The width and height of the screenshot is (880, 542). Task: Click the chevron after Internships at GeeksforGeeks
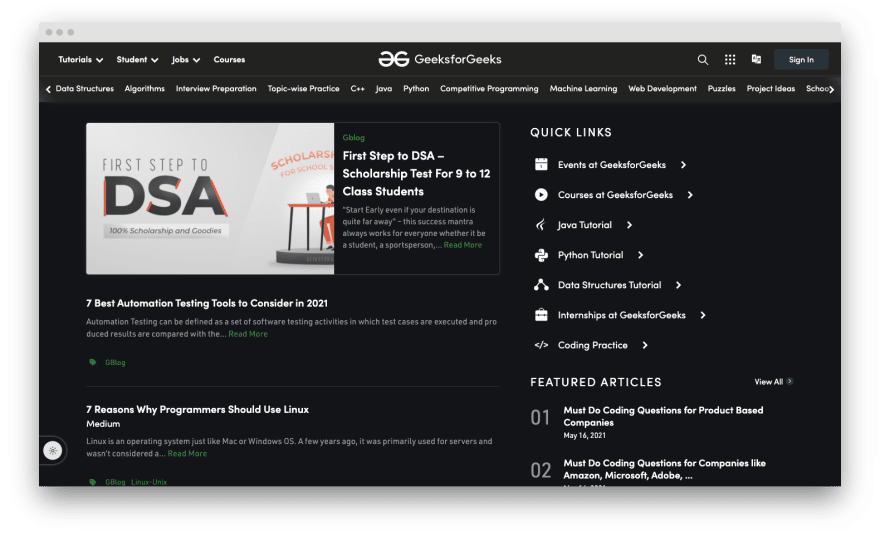[x=703, y=315]
